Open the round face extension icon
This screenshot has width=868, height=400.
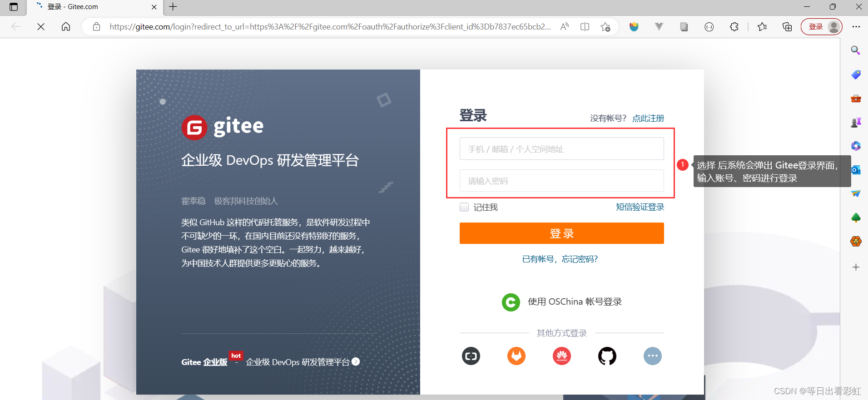[709, 27]
